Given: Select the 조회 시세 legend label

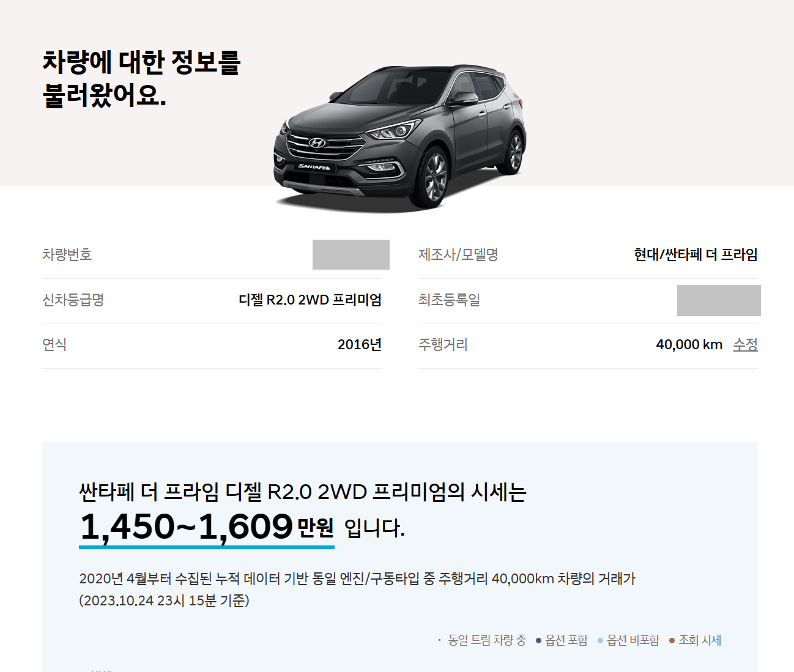Looking at the screenshot, I should (x=700, y=640).
